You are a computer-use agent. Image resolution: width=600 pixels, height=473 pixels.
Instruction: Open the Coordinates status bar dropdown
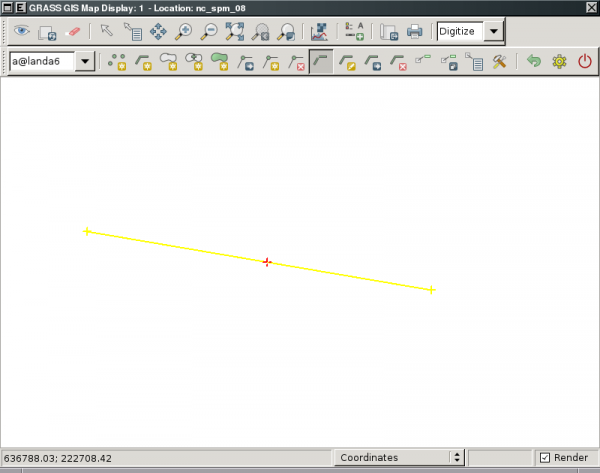[x=457, y=457]
